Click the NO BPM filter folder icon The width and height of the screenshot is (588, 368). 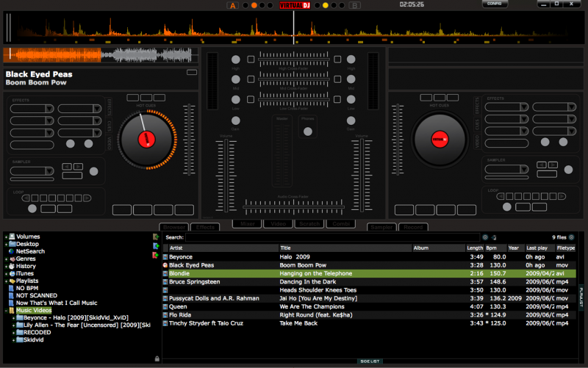[x=11, y=288]
